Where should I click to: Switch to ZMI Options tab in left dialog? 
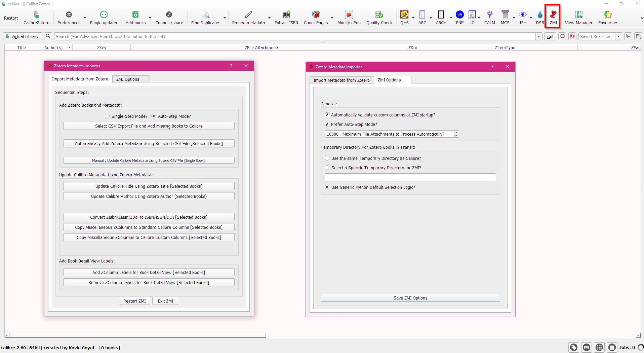(x=128, y=79)
